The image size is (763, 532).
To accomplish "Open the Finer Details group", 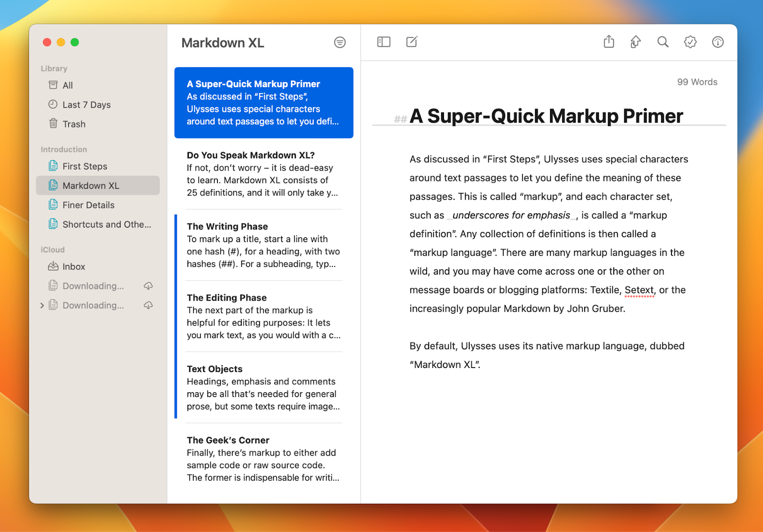I will point(98,205).
